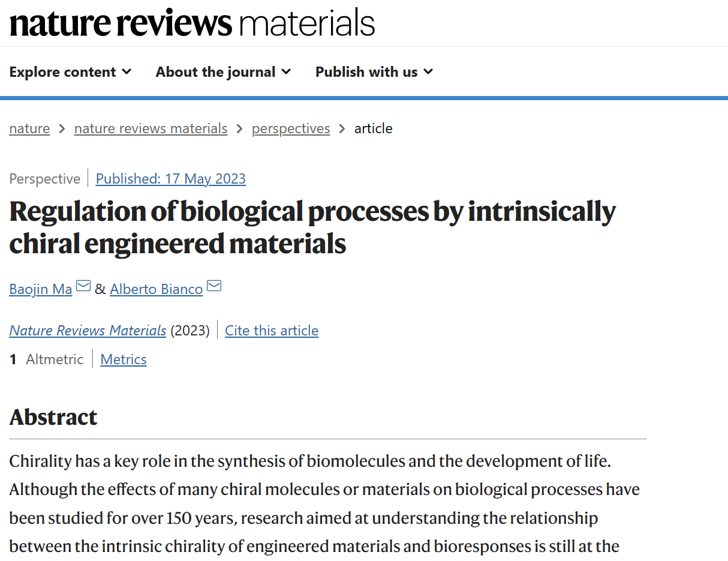Viewport: 728px width, 561px height.
Task: View the article Metrics link
Action: (124, 359)
